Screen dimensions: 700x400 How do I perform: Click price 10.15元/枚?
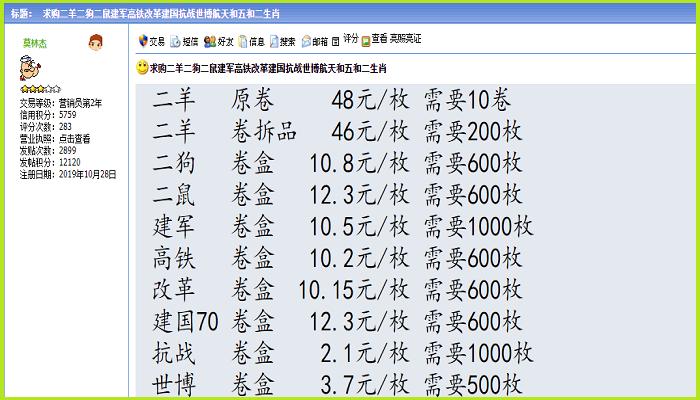[x=354, y=290]
